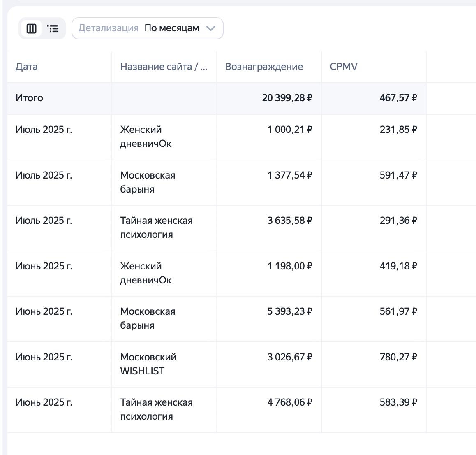476x455 pixels.
Task: Sort by the Вознаграждение column header
Action: [264, 67]
